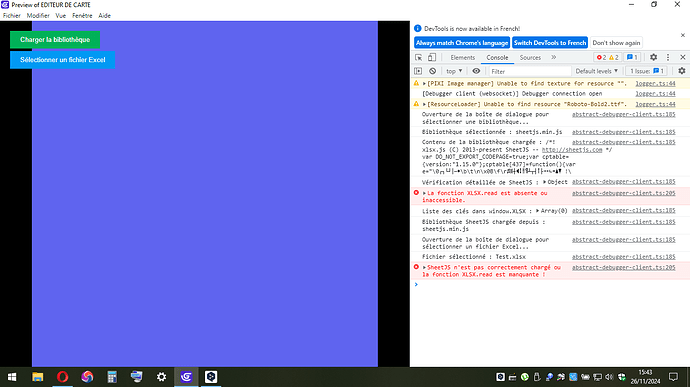
Task: Open the DevTools three-dot customize menu
Action: coord(668,57)
